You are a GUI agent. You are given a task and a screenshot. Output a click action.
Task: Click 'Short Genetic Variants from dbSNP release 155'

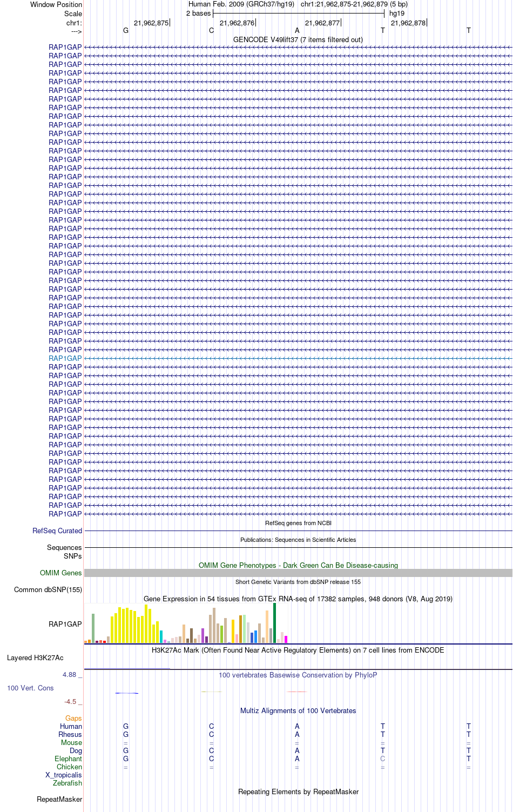(298, 582)
